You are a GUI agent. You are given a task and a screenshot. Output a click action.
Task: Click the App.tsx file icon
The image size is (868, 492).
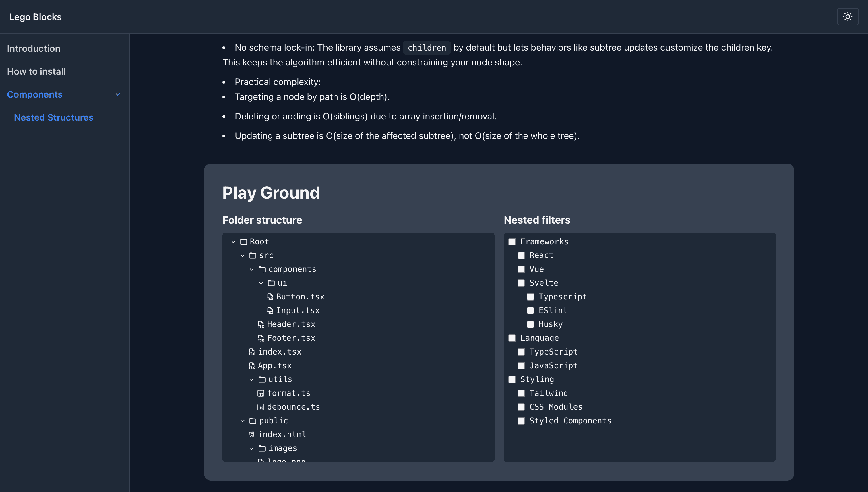pos(252,366)
